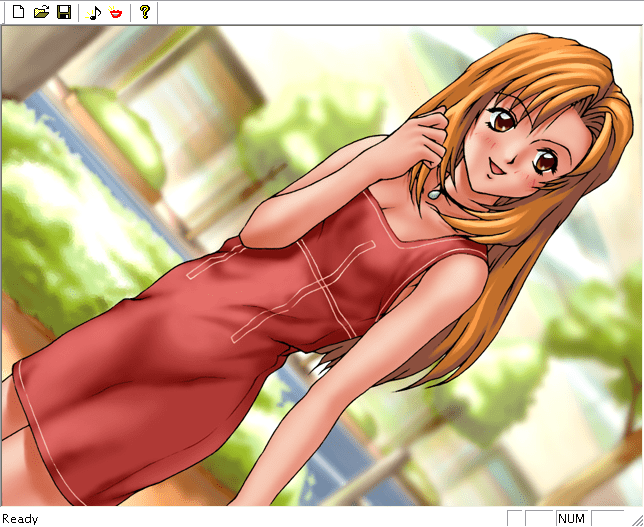Open Help with the question mark icon

pyautogui.click(x=145, y=12)
